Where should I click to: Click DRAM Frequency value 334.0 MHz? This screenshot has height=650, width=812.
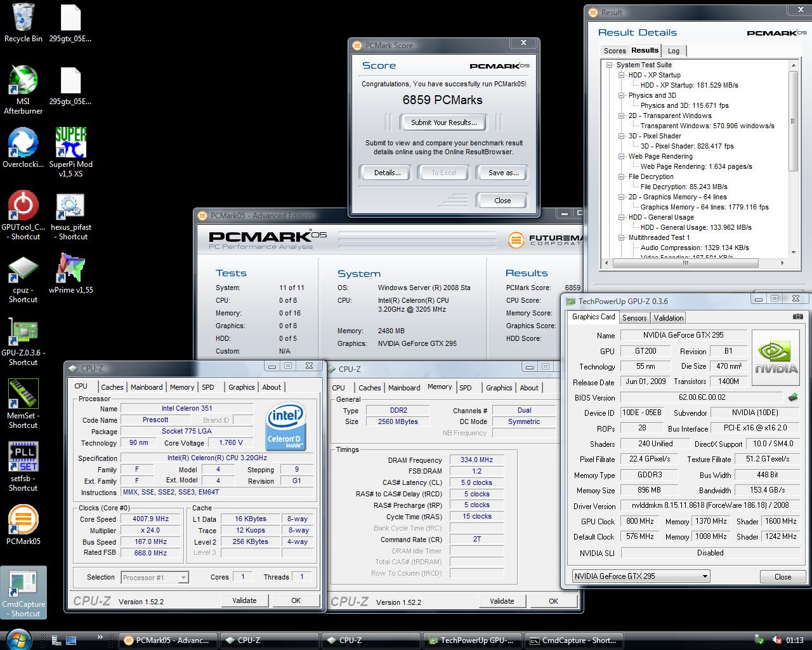click(477, 460)
